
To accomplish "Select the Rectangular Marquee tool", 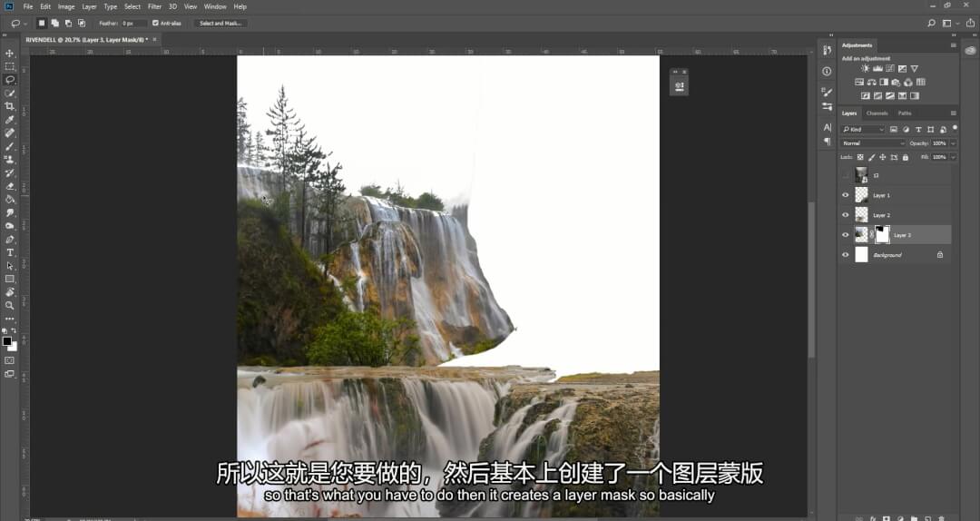I will point(9,66).
